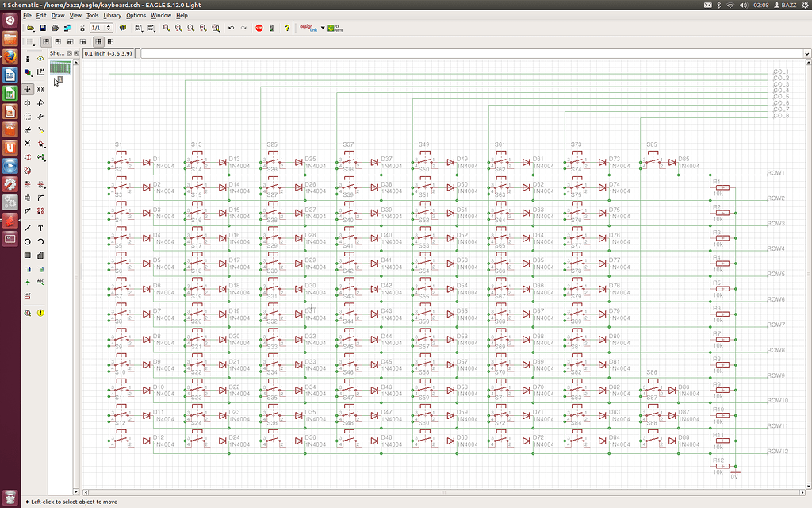Screen dimensions: 812x508
Task: Select the Circle drawing tool
Action: (x=28, y=241)
